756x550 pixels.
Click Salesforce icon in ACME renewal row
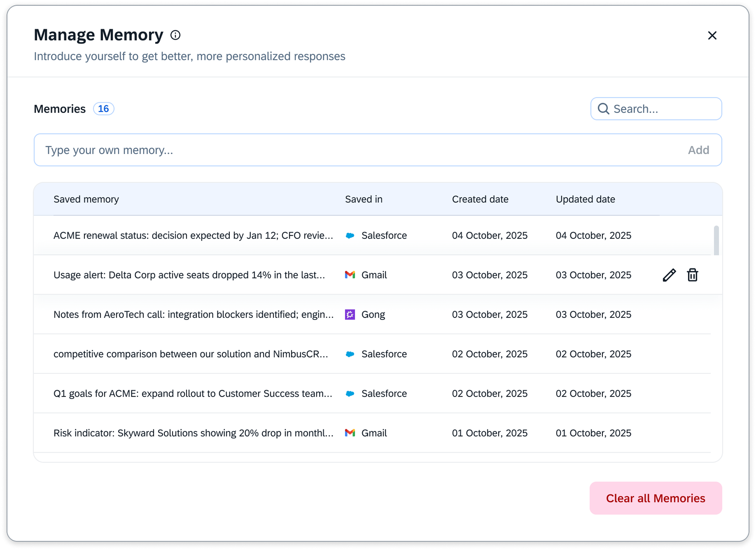350,236
